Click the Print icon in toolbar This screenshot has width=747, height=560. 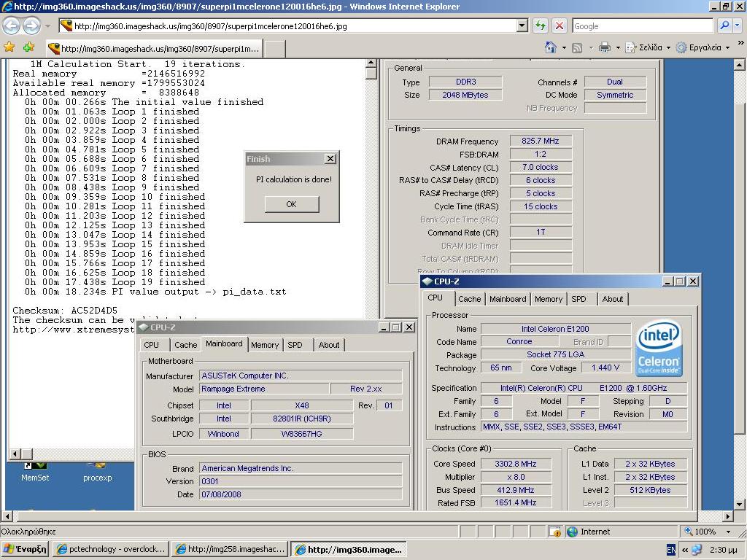605,47
